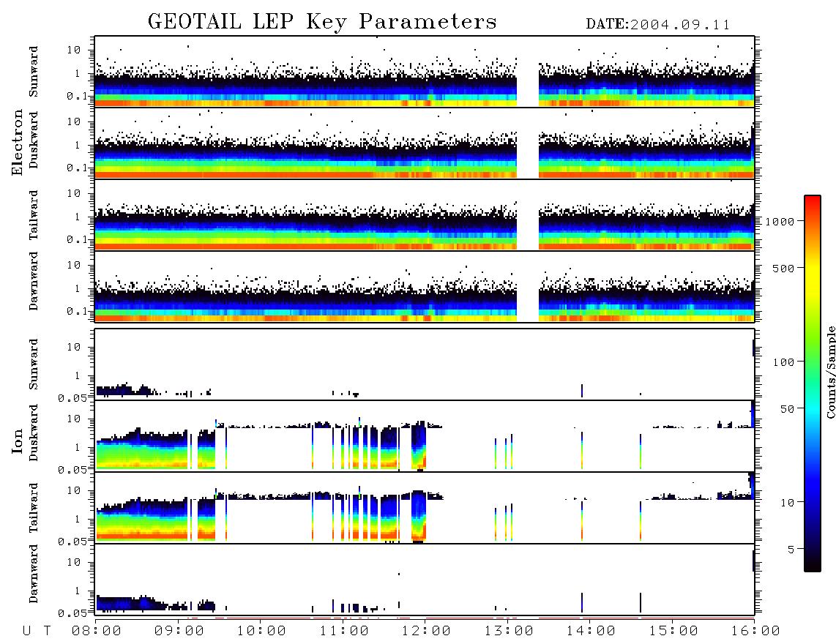836x644 pixels.
Task: Select the Electron 'Duskward' axis label
Action: 34,140
